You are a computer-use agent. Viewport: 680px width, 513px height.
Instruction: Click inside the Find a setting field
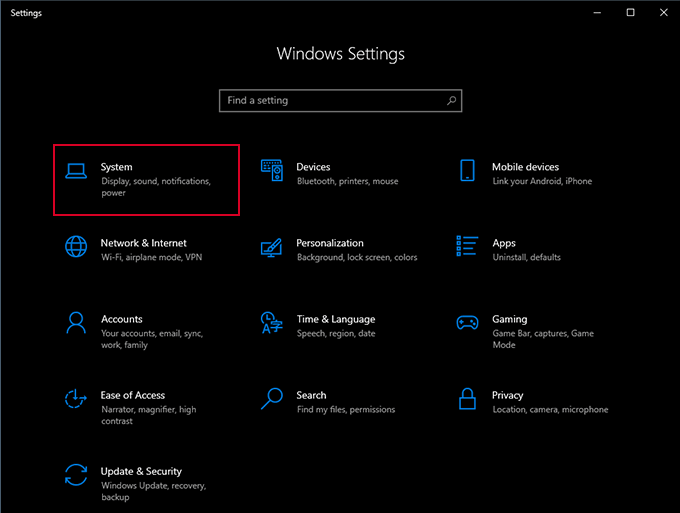pos(340,101)
